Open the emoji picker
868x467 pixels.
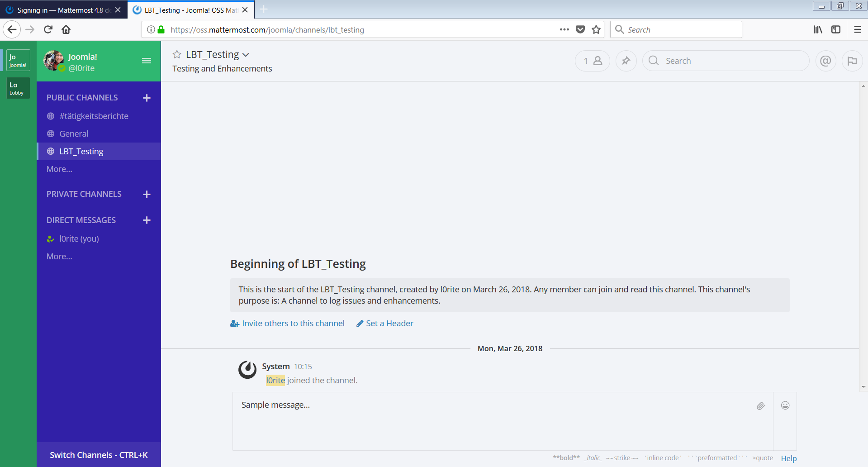785,405
